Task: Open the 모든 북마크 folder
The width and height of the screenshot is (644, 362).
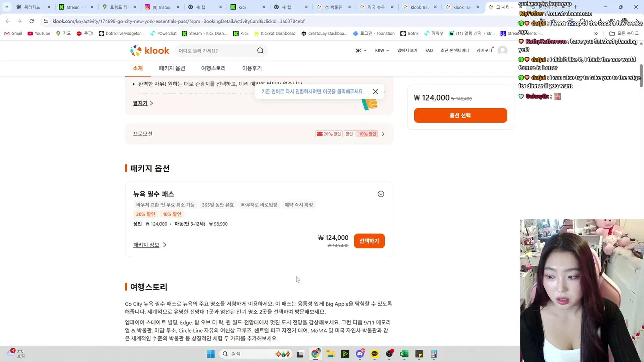Action: (x=623, y=33)
